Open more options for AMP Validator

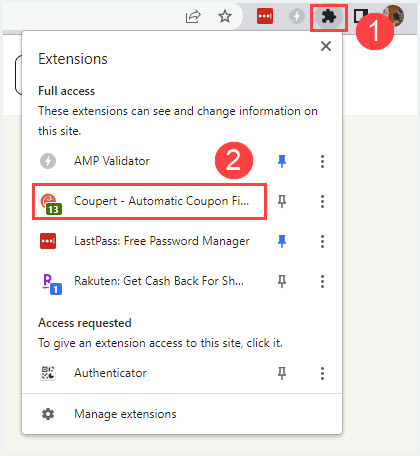tap(322, 161)
